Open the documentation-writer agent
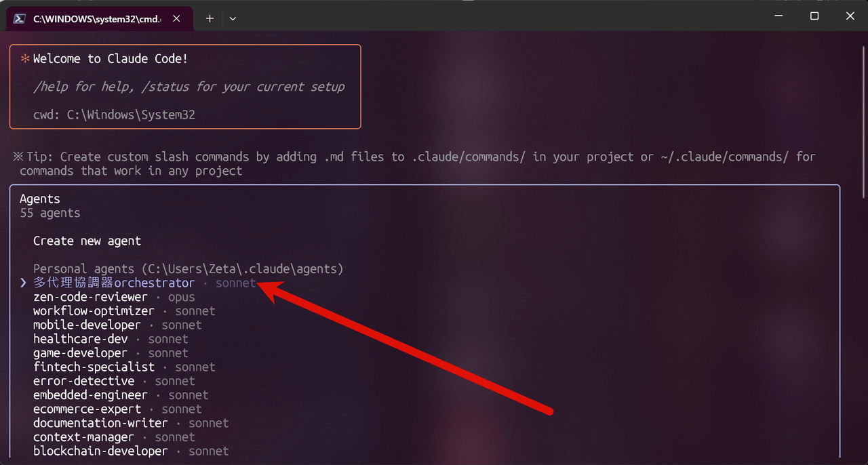868x465 pixels. 100,423
